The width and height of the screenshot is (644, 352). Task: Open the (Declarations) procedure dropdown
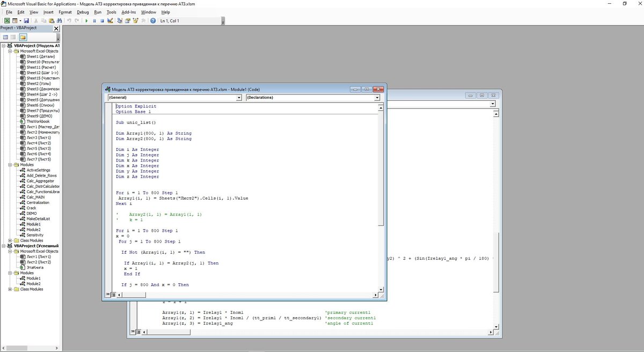pyautogui.click(x=377, y=98)
